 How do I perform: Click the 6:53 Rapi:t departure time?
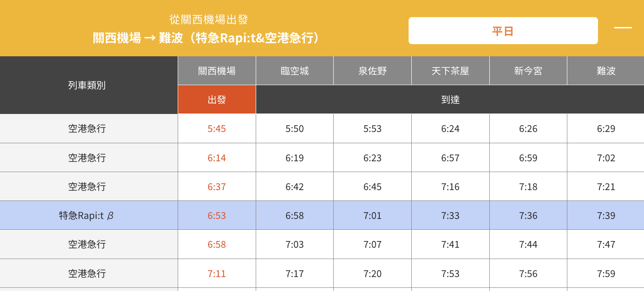tap(217, 215)
